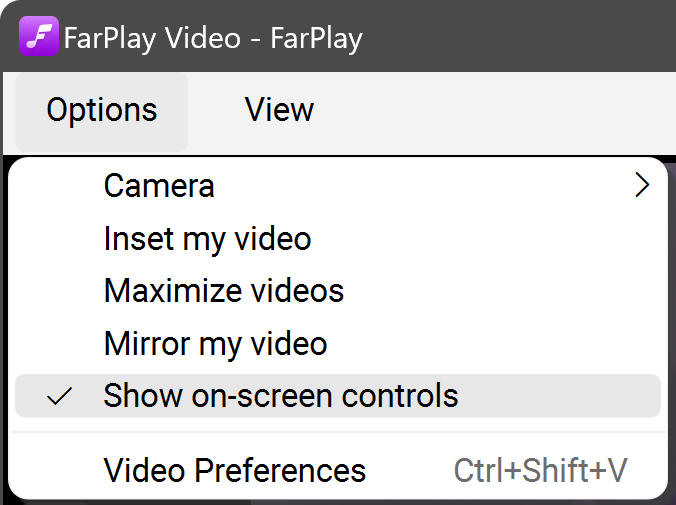Click the blank area left of Video Preferences
676x505 pixels.
click(60, 470)
